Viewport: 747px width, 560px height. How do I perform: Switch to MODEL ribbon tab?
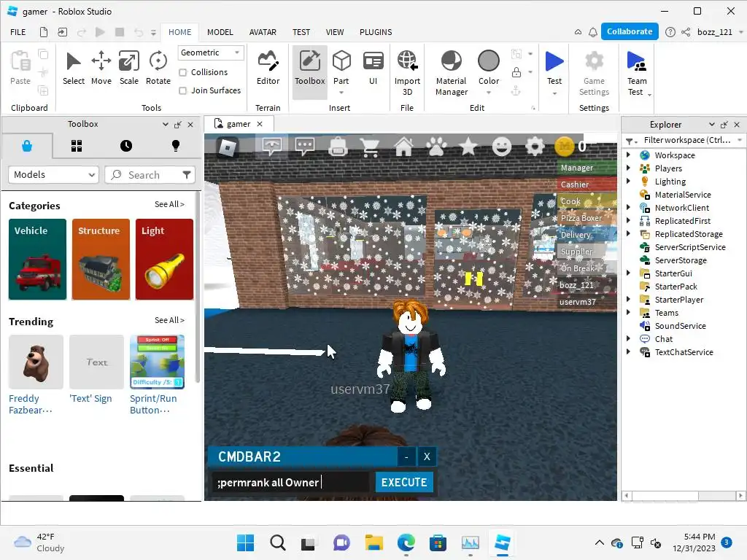pyautogui.click(x=220, y=32)
